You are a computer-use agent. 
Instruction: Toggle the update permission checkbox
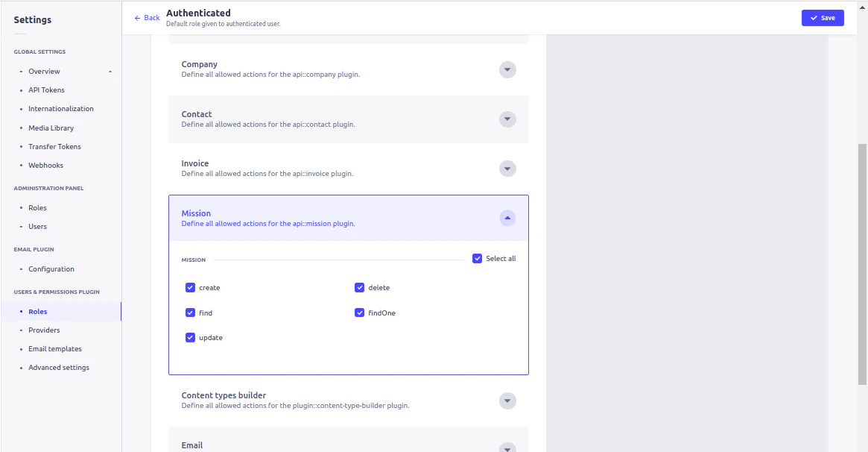(x=191, y=337)
